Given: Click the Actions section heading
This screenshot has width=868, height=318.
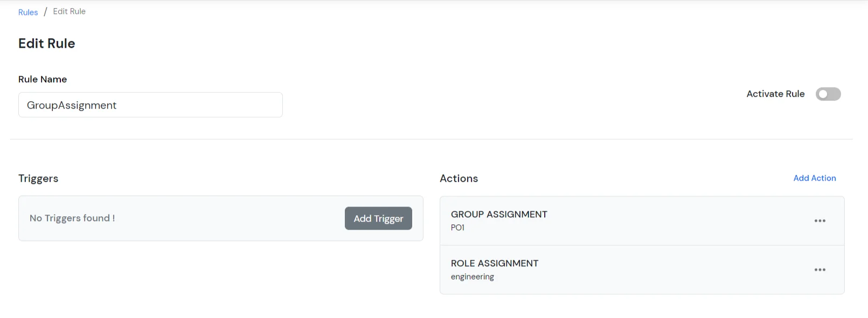Looking at the screenshot, I should tap(459, 178).
